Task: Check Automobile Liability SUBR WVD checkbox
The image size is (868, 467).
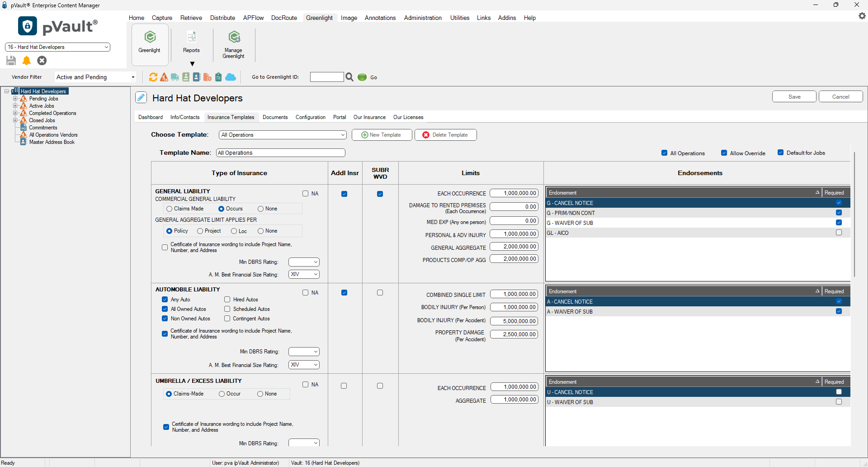Action: [x=380, y=293]
